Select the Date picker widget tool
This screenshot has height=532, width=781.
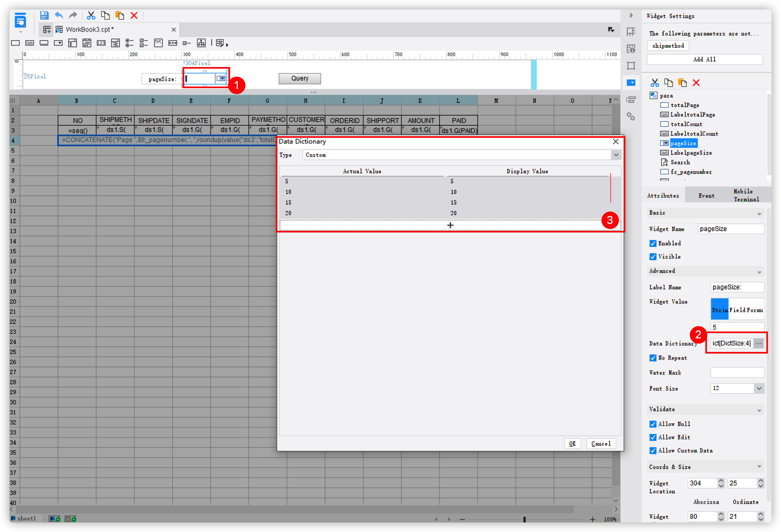click(x=87, y=43)
